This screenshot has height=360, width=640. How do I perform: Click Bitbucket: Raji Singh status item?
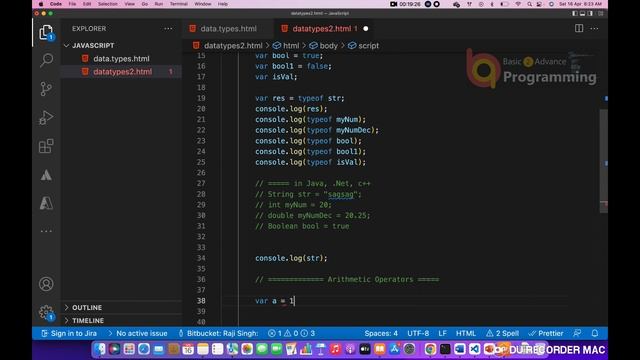tap(218, 333)
